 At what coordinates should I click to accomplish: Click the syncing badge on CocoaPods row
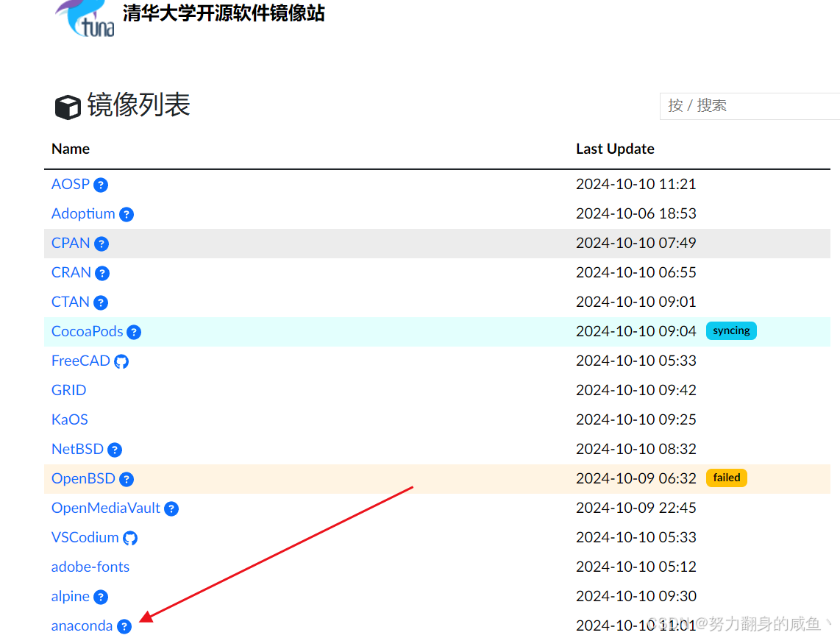click(731, 331)
